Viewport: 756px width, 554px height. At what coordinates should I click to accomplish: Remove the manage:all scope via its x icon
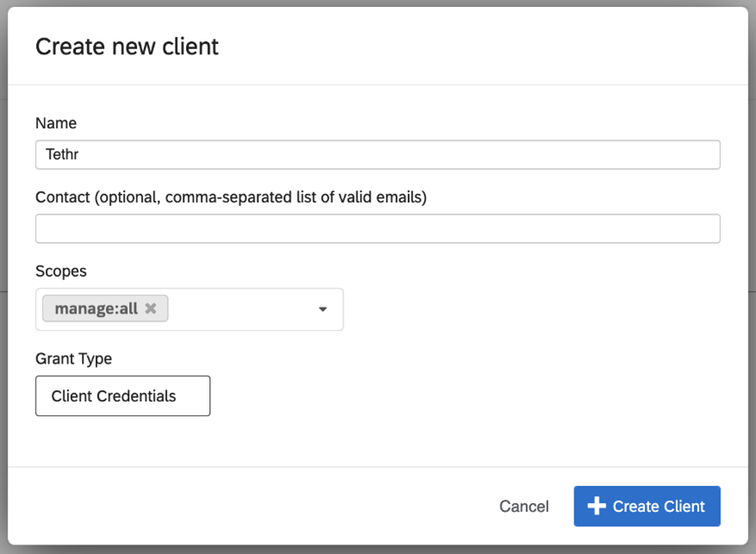click(152, 308)
